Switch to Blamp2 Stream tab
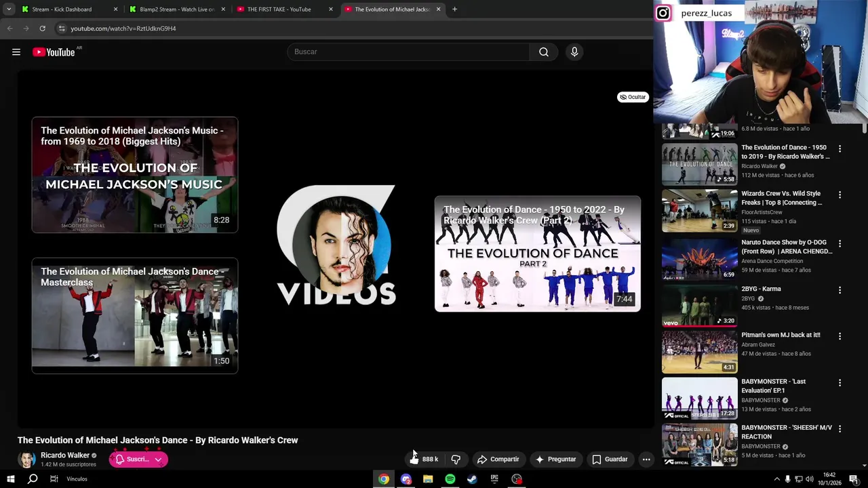Screen dimensions: 868x488 click(x=176, y=9)
